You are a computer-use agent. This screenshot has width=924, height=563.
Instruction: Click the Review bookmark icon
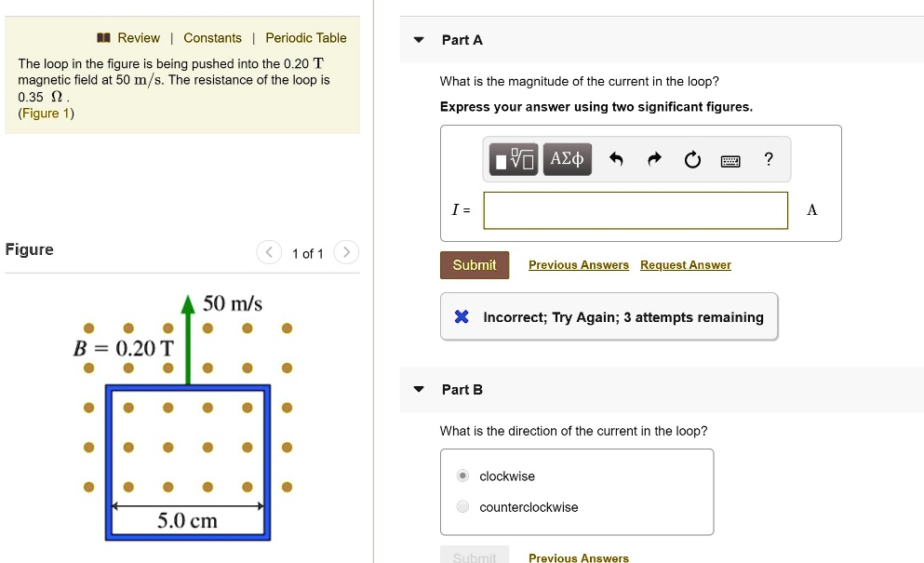105,38
